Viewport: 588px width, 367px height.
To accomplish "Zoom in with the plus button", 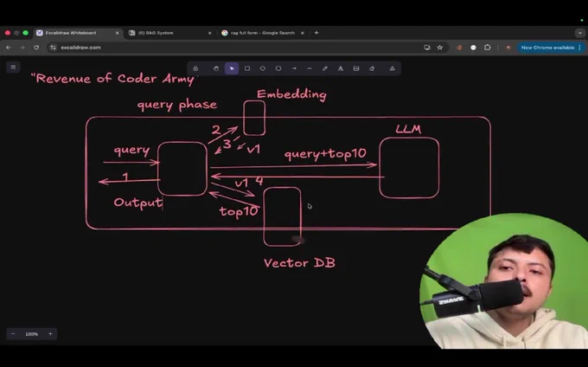I will tap(50, 334).
